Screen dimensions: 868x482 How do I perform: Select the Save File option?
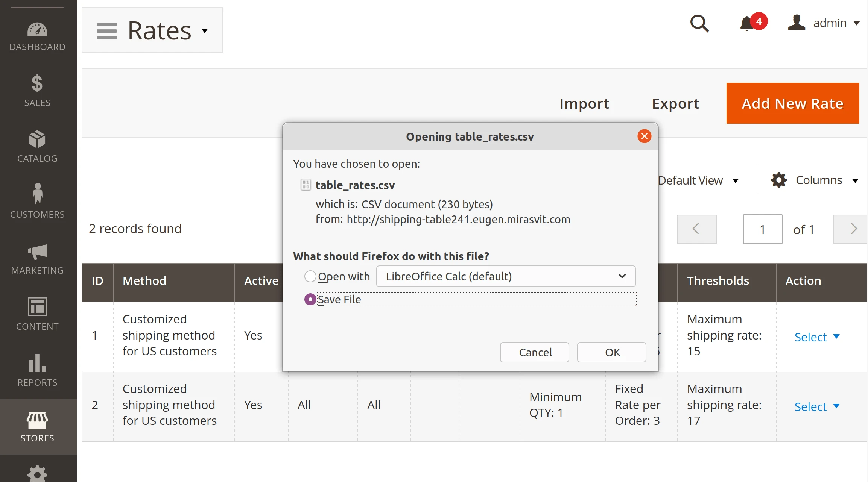[x=310, y=299]
